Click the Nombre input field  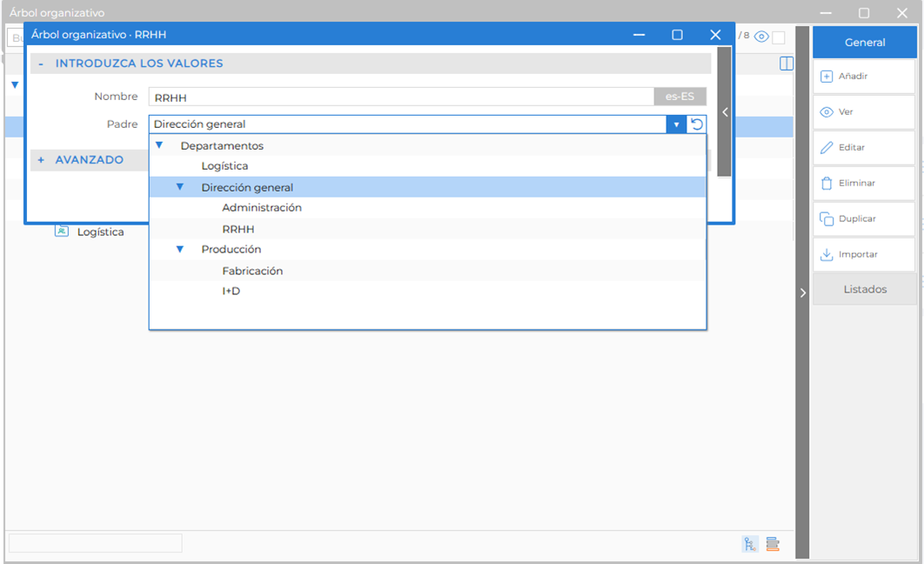[x=401, y=97]
